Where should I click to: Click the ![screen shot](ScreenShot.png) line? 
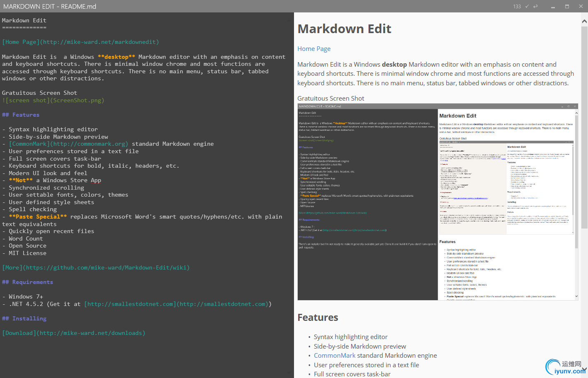[x=53, y=100]
